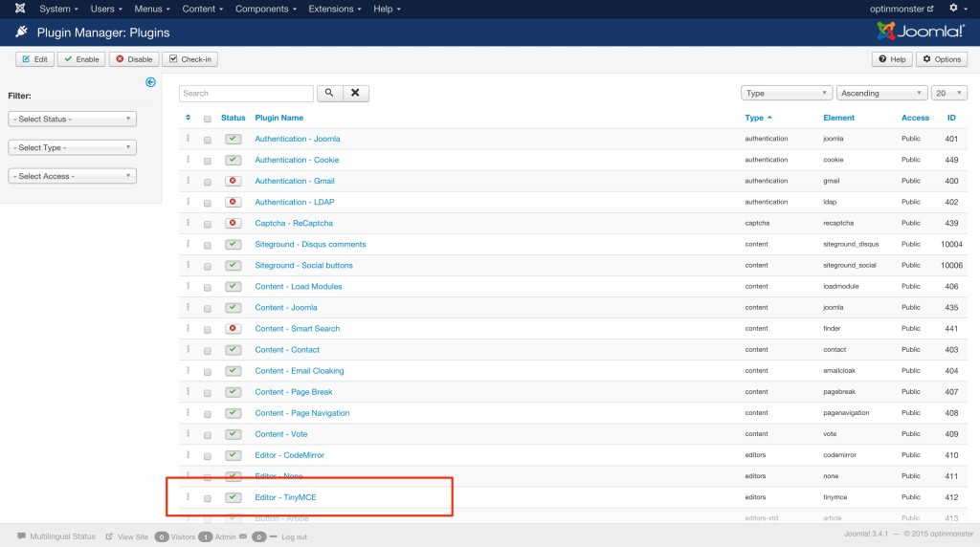Collapse the filter sidebar with the arrow icon
The image size is (980, 547).
click(x=150, y=82)
